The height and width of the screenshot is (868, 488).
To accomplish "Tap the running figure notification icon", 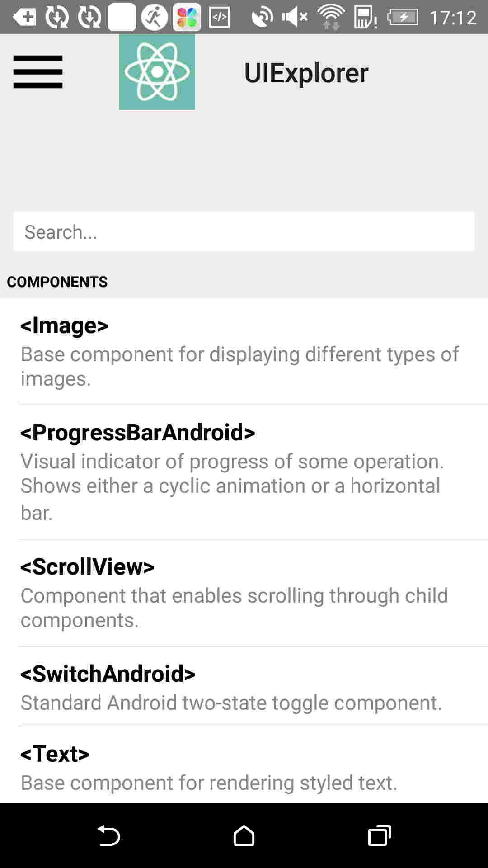I will point(154,17).
